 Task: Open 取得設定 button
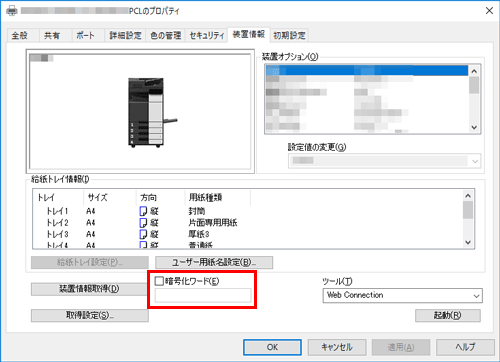click(x=90, y=315)
